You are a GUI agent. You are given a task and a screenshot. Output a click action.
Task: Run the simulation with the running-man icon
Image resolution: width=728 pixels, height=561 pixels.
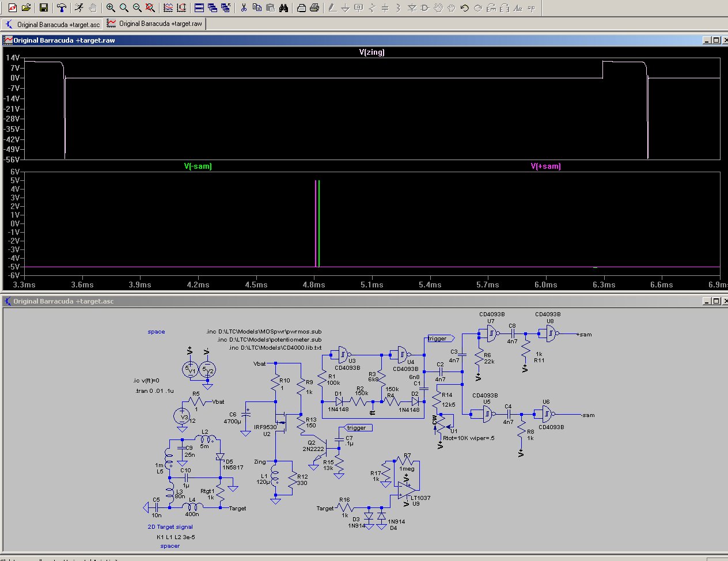(79, 8)
